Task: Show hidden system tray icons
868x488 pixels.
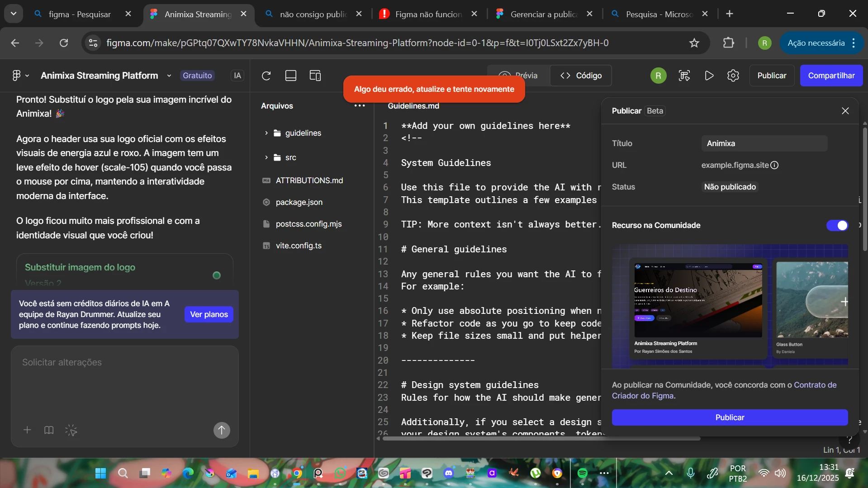Action: point(669,473)
